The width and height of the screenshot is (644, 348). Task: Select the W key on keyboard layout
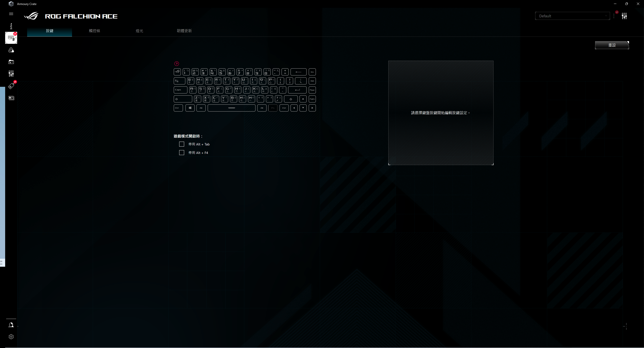(200, 81)
